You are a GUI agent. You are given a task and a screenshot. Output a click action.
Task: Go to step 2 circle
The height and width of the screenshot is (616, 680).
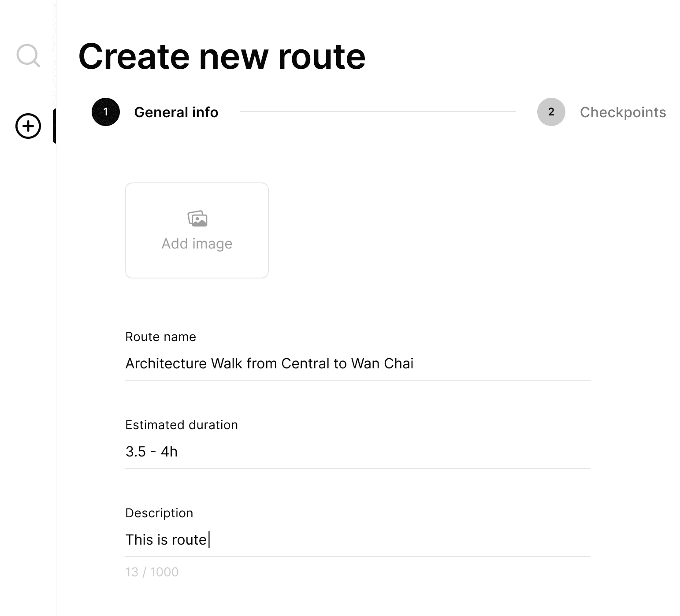pos(551,112)
